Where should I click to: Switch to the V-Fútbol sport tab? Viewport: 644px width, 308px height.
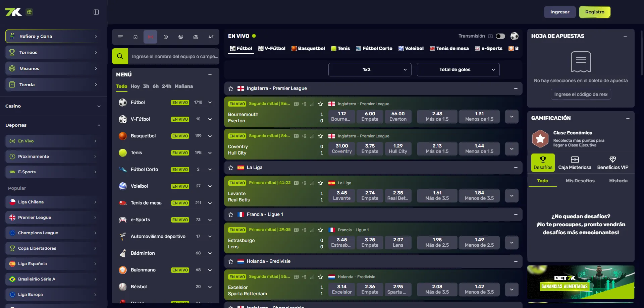[x=272, y=49]
